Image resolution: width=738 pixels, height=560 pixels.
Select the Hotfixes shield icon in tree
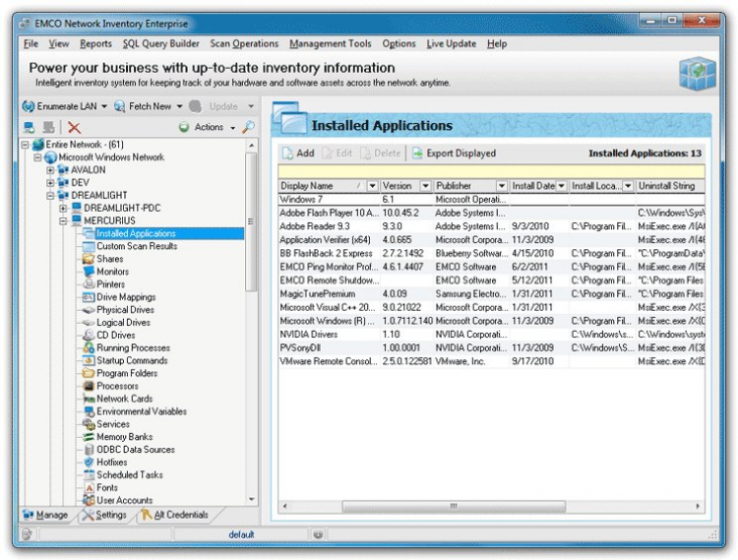click(89, 462)
